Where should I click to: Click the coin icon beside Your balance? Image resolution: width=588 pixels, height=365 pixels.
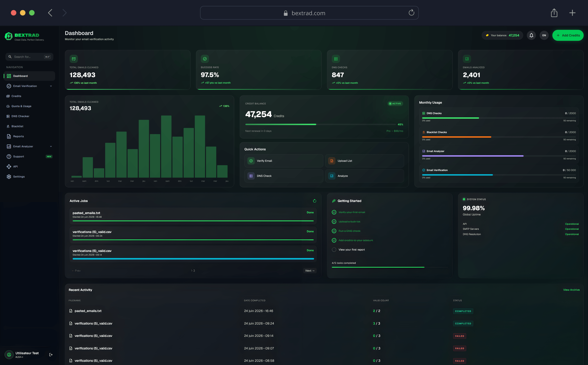click(487, 35)
